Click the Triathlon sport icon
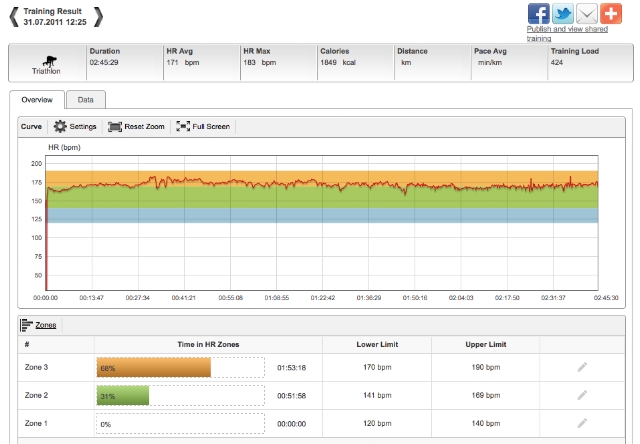 tap(49, 62)
